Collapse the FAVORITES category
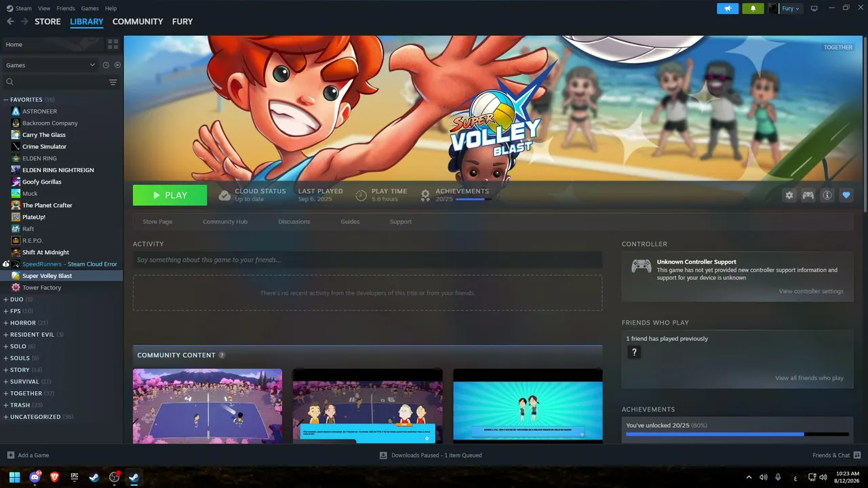 6,100
